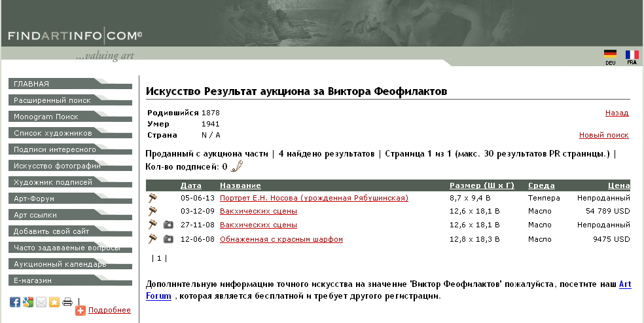
Task: Open ГЛАВНАЯ in the sidebar menu
Action: click(31, 84)
